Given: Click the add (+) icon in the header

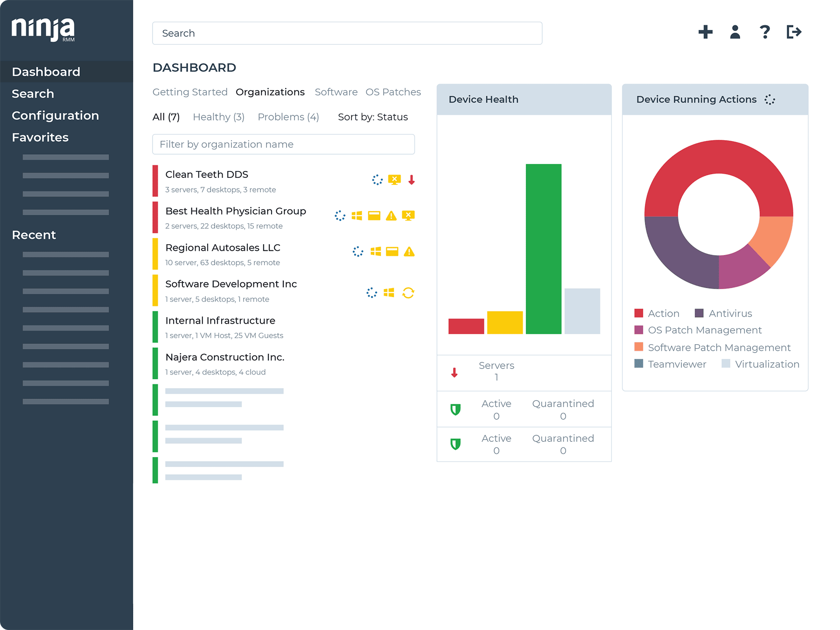Looking at the screenshot, I should point(706,32).
